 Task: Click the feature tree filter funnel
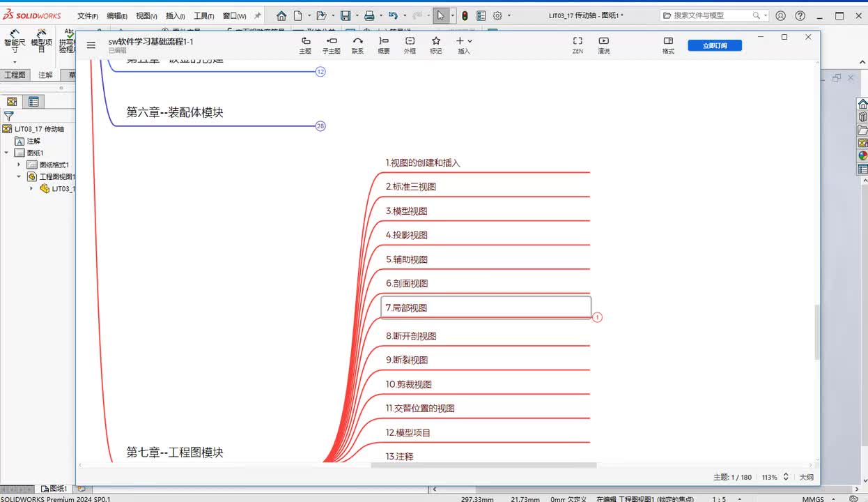point(9,116)
